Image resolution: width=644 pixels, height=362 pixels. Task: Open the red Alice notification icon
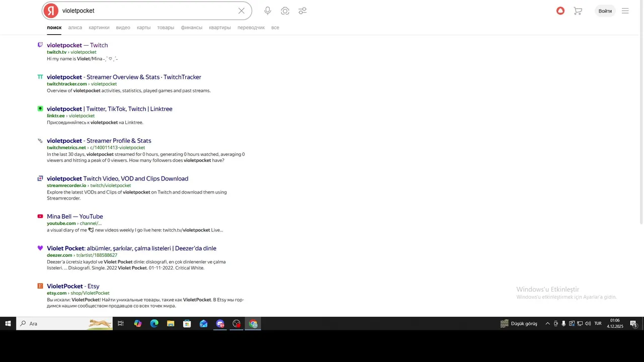click(560, 11)
